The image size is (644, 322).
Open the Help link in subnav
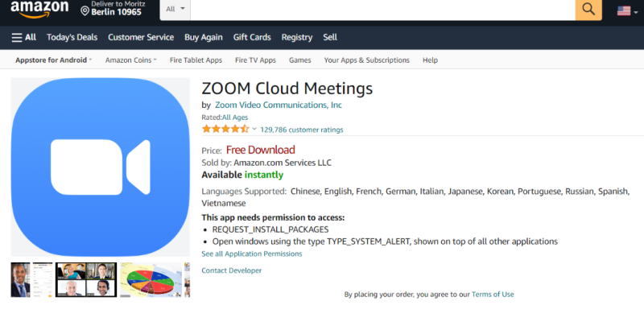(430, 60)
